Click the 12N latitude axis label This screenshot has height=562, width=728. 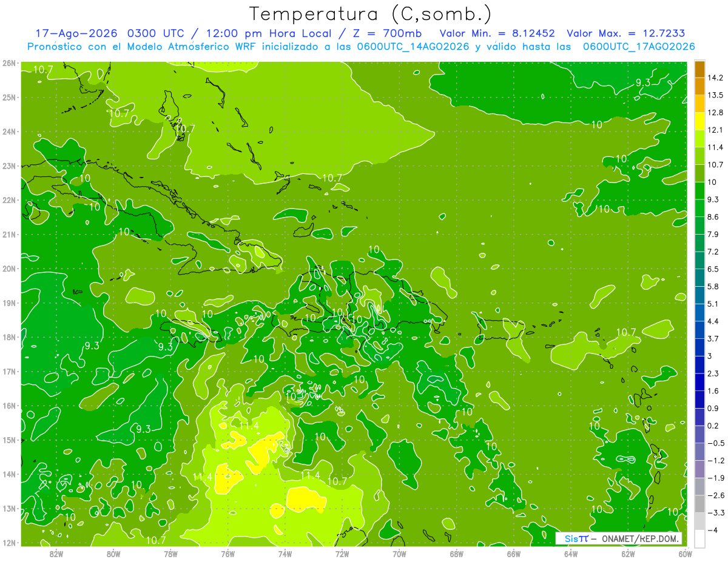coord(8,543)
